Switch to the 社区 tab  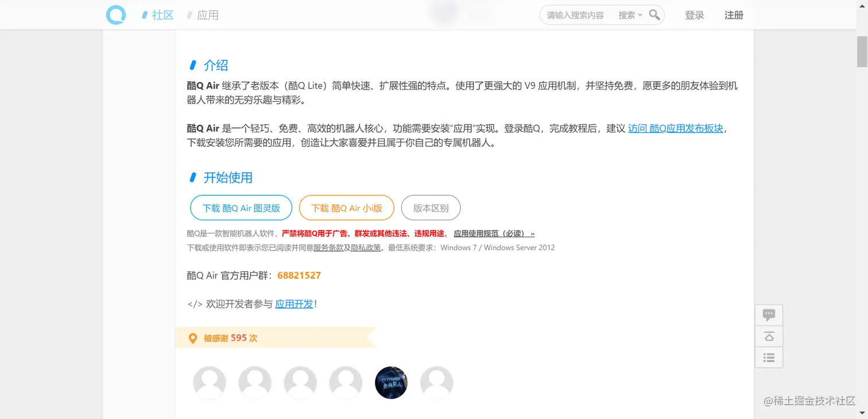pyautogui.click(x=158, y=15)
